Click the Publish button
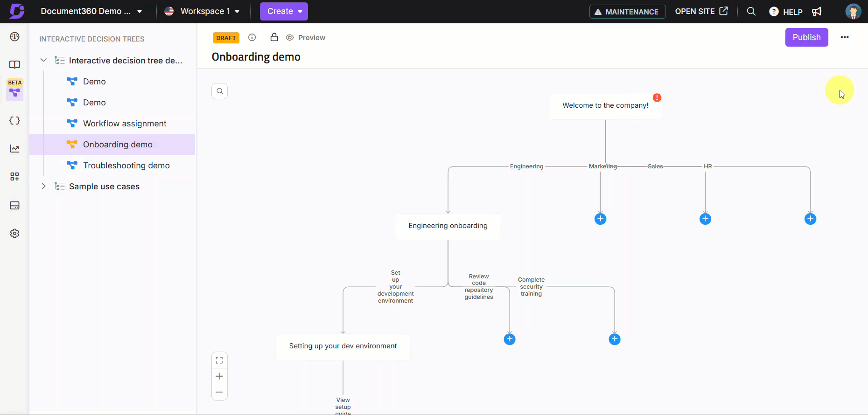868x415 pixels. point(806,37)
